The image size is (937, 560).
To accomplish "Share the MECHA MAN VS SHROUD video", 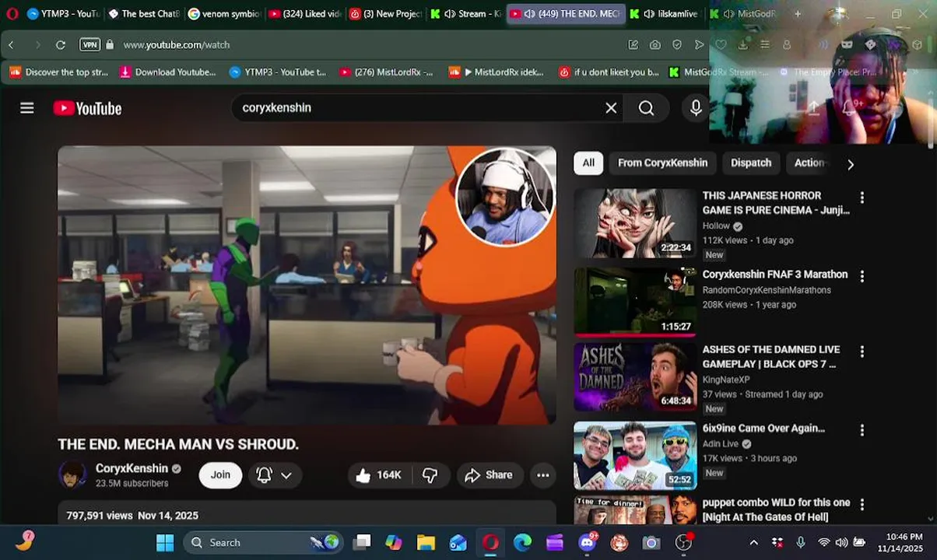I will pyautogui.click(x=489, y=475).
